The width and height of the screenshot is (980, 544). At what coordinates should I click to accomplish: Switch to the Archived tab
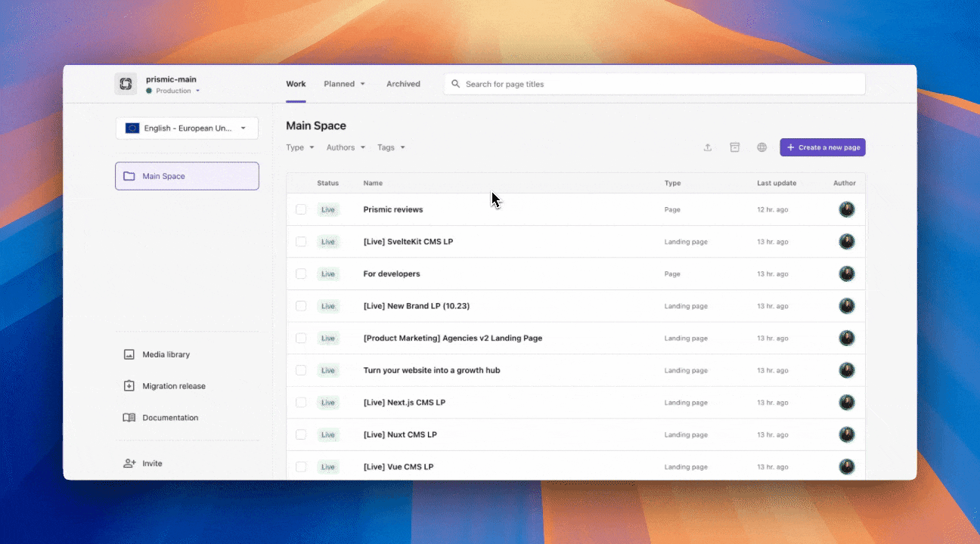point(403,84)
